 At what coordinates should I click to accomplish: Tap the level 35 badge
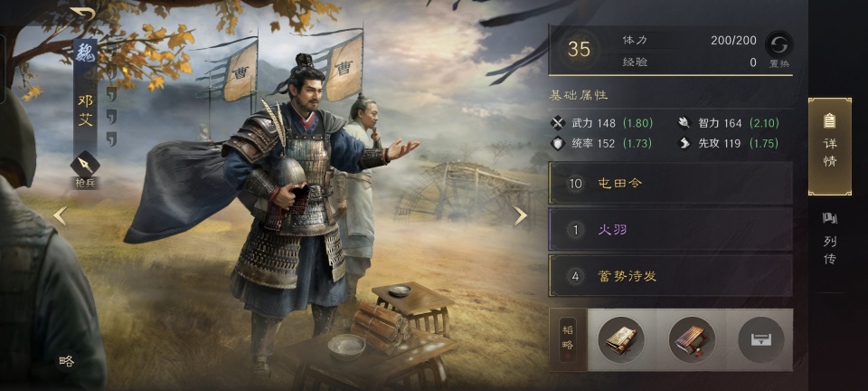(x=579, y=49)
